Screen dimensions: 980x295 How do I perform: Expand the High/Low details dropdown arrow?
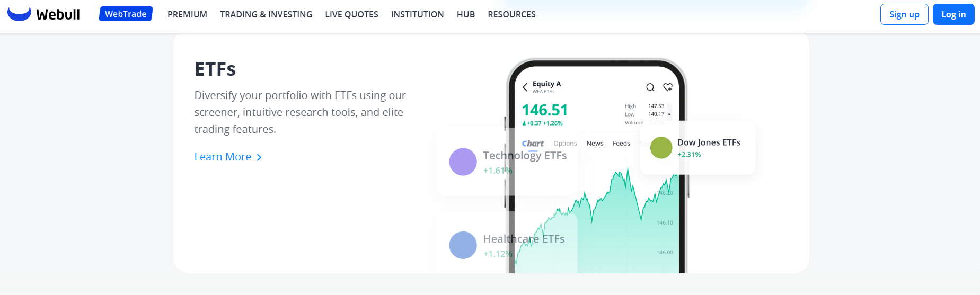tap(669, 114)
